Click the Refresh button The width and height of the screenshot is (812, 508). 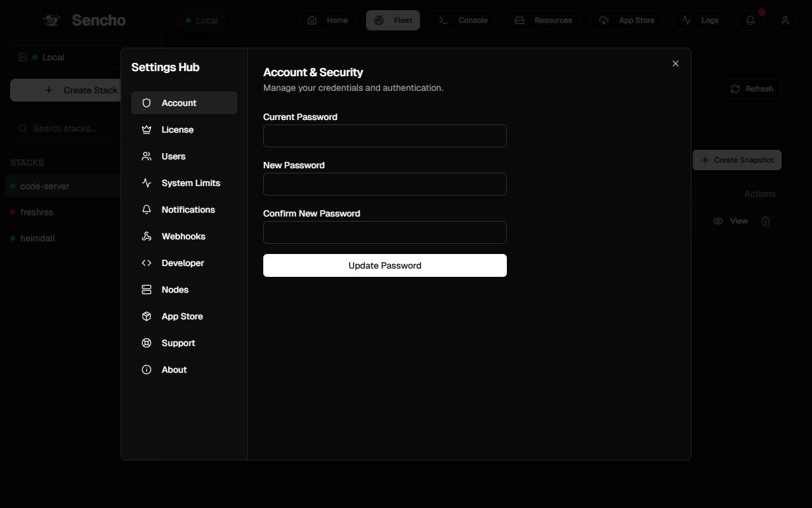[x=752, y=89]
